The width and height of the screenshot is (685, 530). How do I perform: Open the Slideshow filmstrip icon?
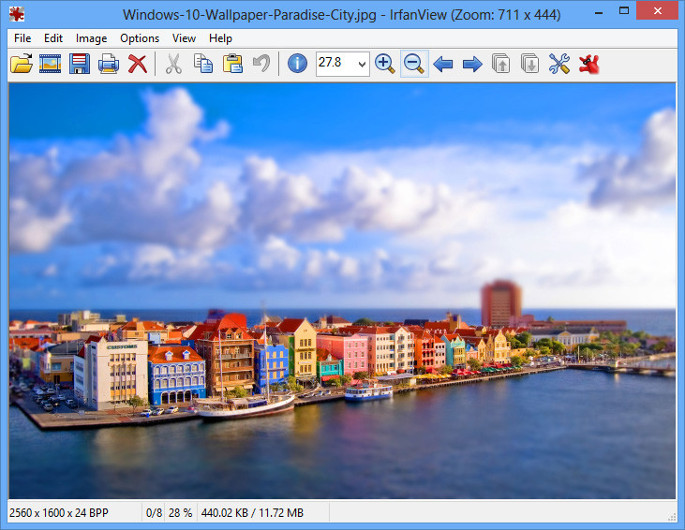(x=50, y=64)
